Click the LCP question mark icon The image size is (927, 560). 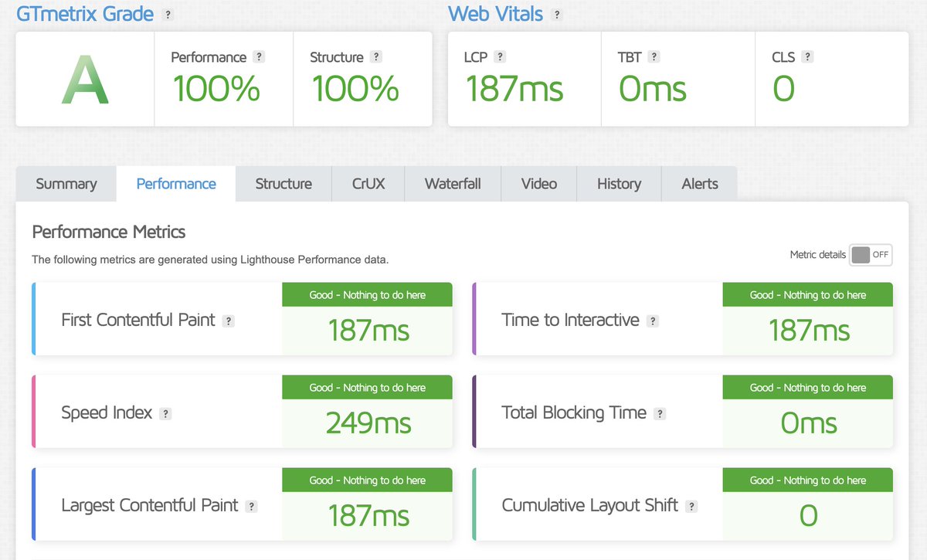(500, 57)
